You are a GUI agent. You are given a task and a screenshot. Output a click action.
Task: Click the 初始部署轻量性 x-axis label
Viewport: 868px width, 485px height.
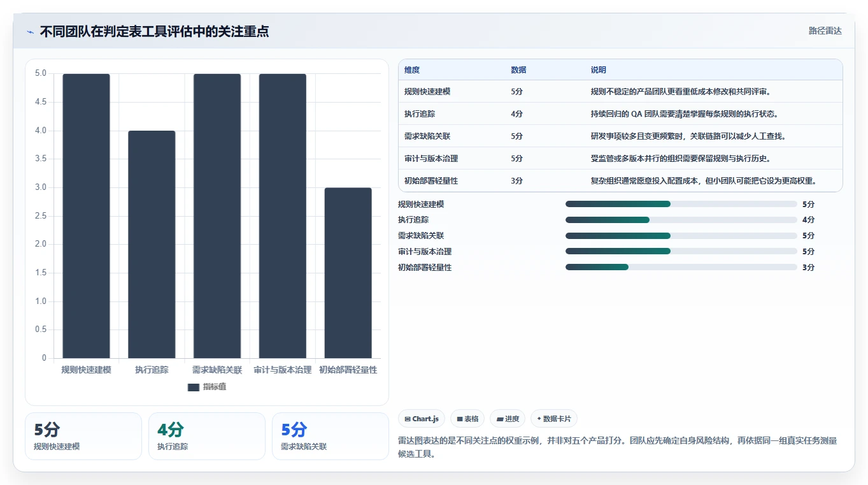[348, 370]
